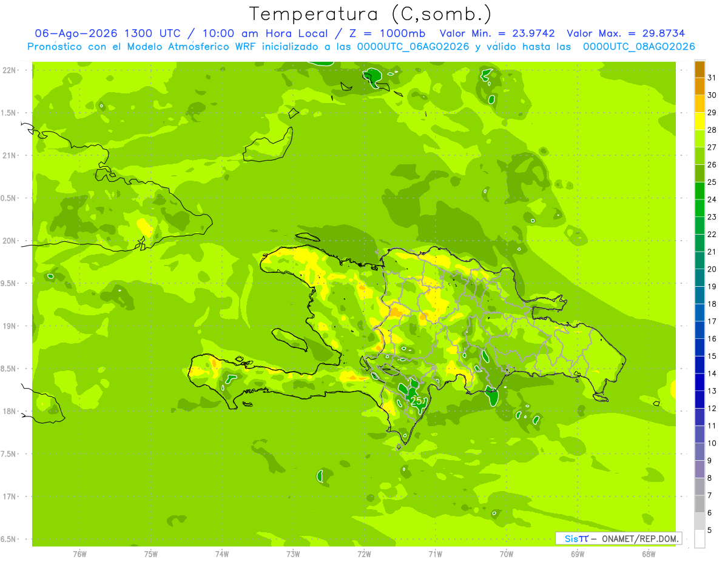Click the '75W' longitude label
Viewport: 728px width, 562px height.
tap(151, 554)
